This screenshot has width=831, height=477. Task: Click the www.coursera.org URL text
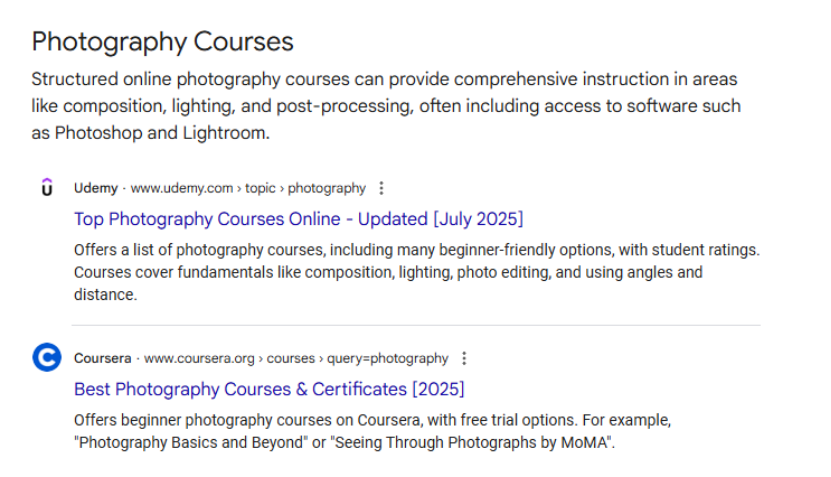coord(199,358)
